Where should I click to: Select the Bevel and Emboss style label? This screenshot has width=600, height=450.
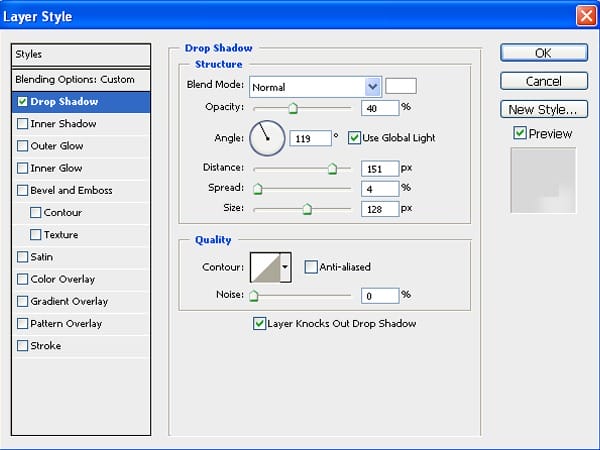(x=72, y=190)
